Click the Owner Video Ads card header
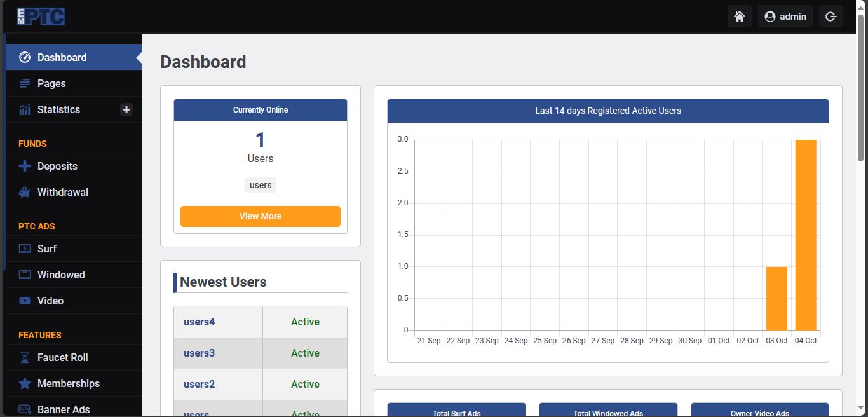This screenshot has width=868, height=417. [760, 410]
